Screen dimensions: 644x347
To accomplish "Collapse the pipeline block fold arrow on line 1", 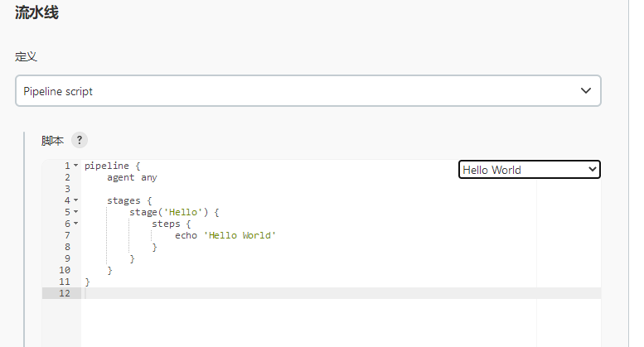I will coord(76,166).
